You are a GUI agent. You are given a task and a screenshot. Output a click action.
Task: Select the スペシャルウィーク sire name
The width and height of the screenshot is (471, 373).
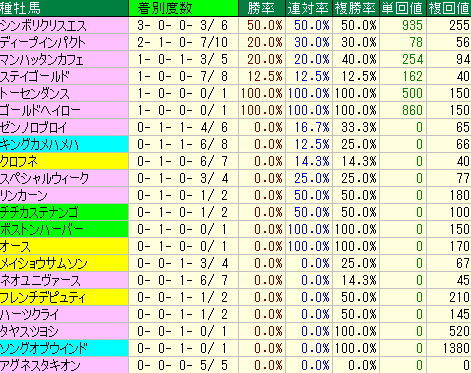coord(44,178)
